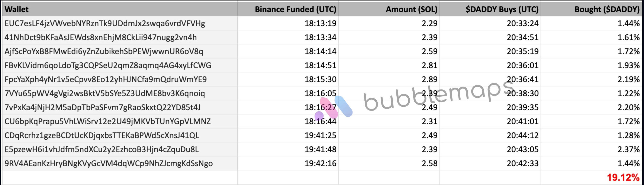
Task: Select the Wallet column header
Action: pyautogui.click(x=16, y=9)
